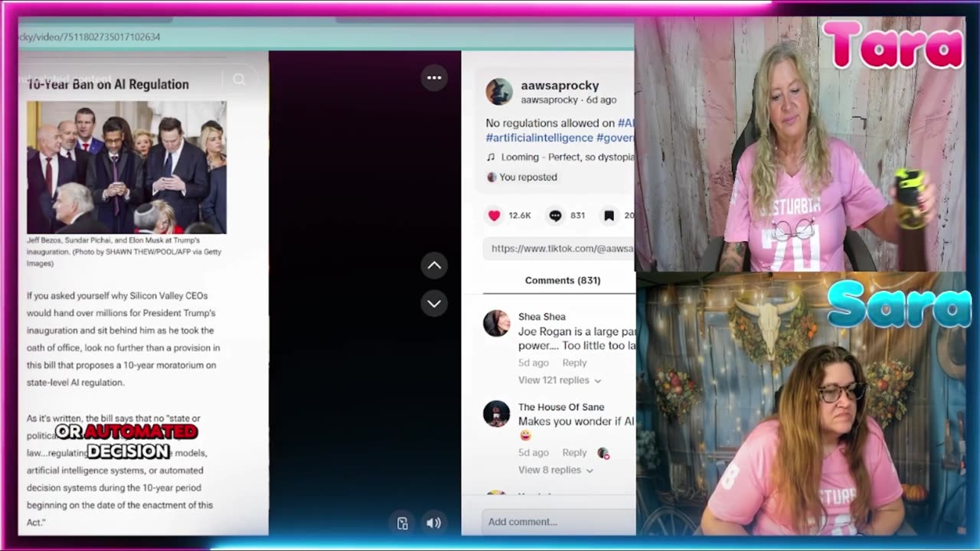Screen dimensions: 980x551
Task: Open the three-dot more options menu
Action: click(434, 77)
